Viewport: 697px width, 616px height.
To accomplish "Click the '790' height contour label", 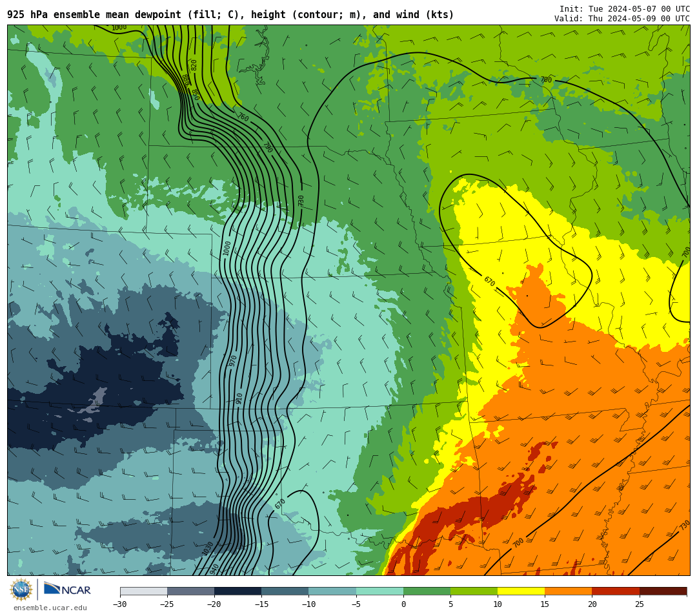I will point(268,147).
